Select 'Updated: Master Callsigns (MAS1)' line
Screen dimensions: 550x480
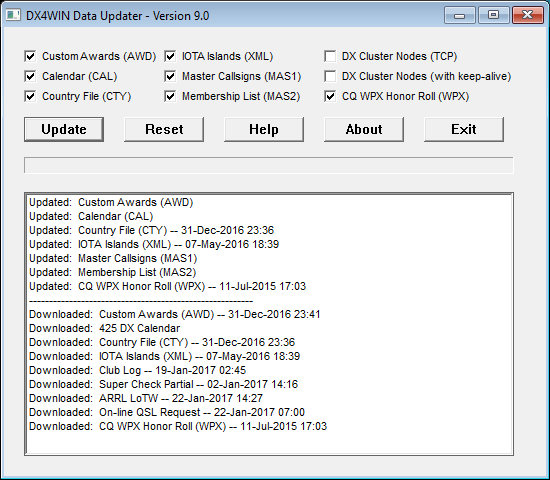[113, 259]
